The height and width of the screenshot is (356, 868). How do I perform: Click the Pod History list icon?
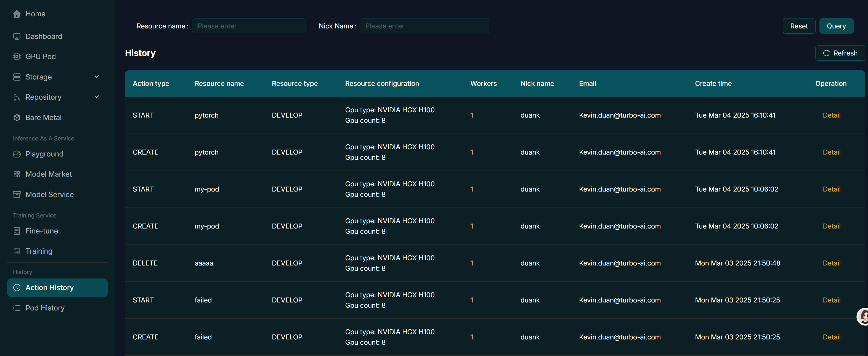[x=17, y=308]
